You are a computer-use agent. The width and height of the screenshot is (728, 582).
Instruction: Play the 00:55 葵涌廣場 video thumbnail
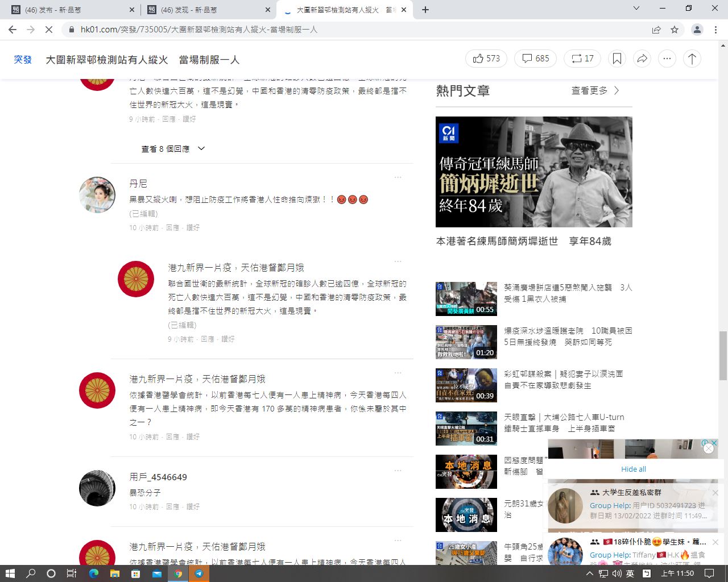pyautogui.click(x=466, y=299)
